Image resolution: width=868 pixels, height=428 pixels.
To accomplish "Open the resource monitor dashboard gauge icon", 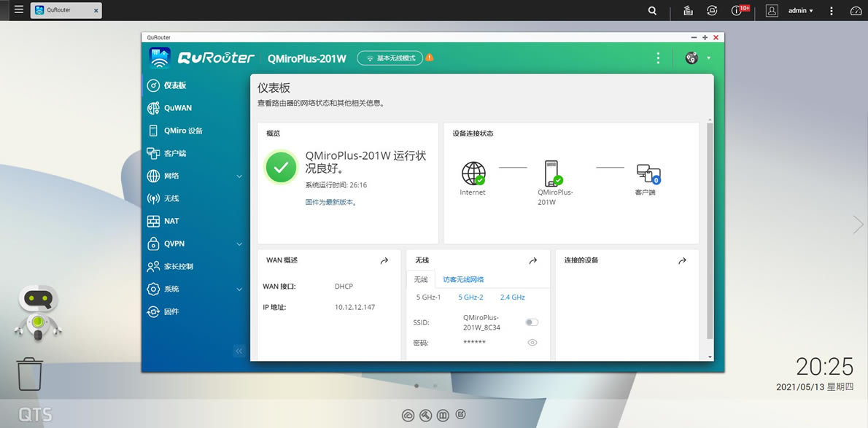I will [856, 10].
